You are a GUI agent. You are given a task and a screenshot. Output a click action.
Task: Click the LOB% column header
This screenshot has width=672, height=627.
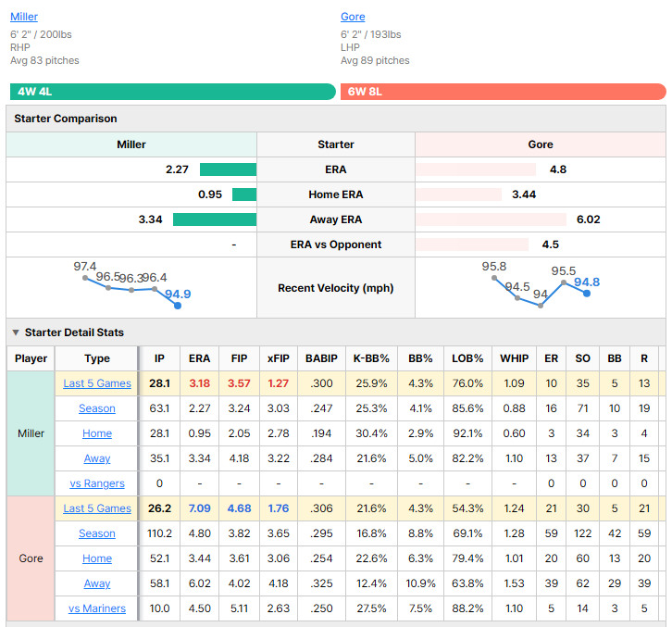click(467, 358)
